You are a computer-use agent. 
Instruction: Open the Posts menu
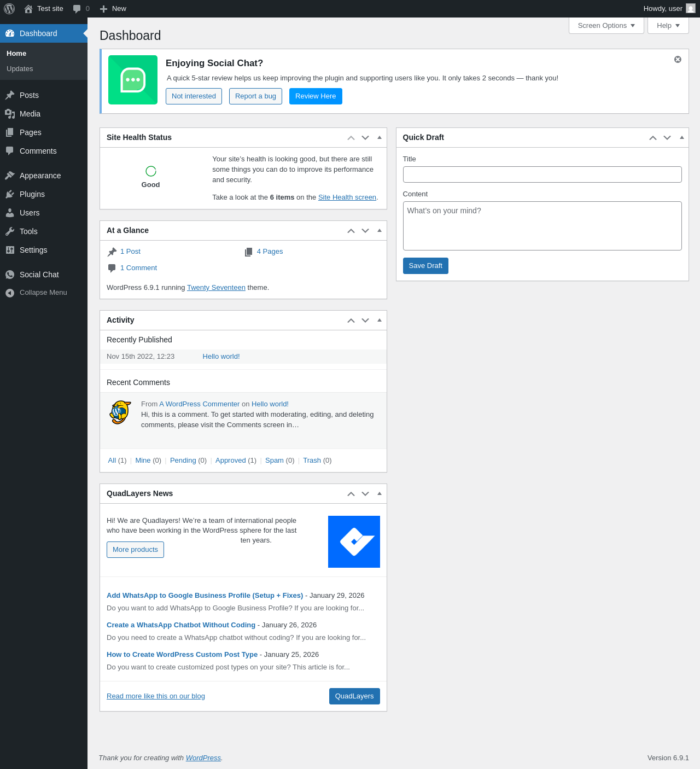[x=44, y=95]
